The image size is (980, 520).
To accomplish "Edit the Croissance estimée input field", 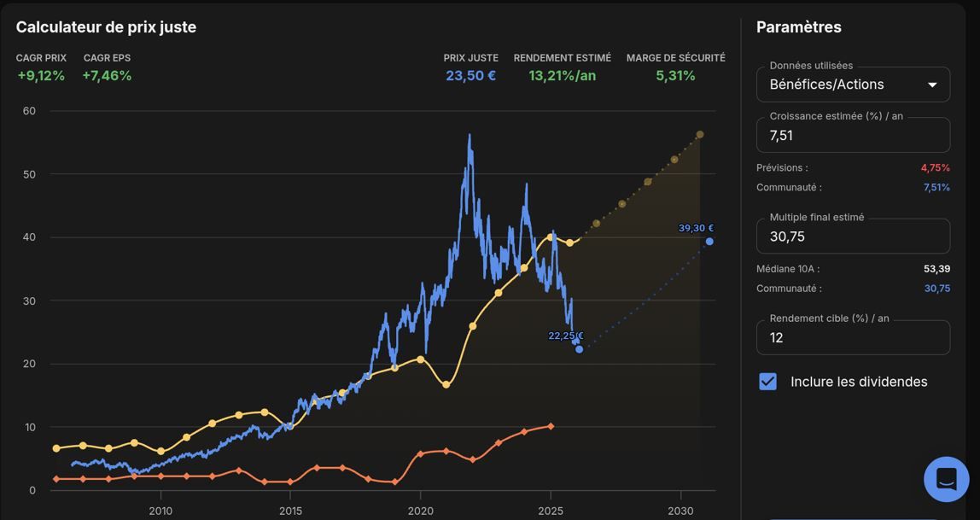I will tap(853, 135).
